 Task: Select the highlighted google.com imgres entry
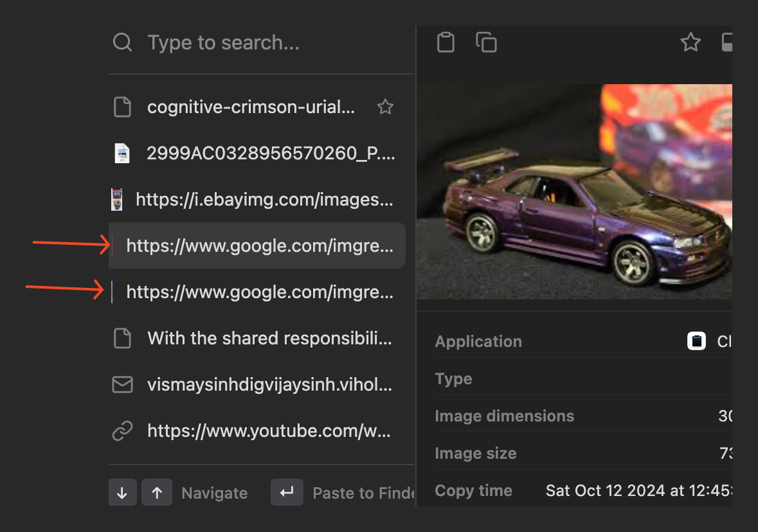259,245
